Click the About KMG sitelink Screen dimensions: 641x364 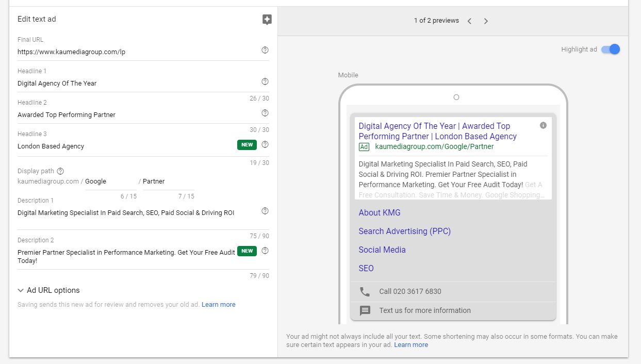(380, 212)
